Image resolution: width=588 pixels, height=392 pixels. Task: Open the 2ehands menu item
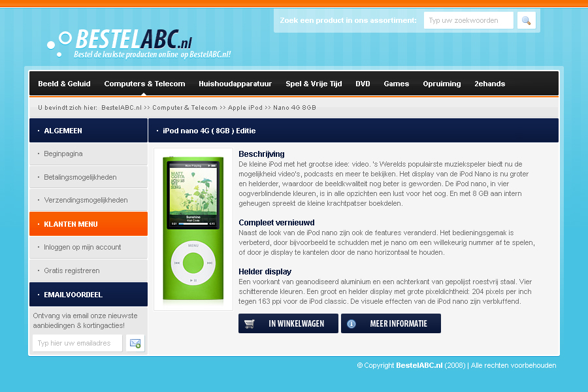click(490, 84)
